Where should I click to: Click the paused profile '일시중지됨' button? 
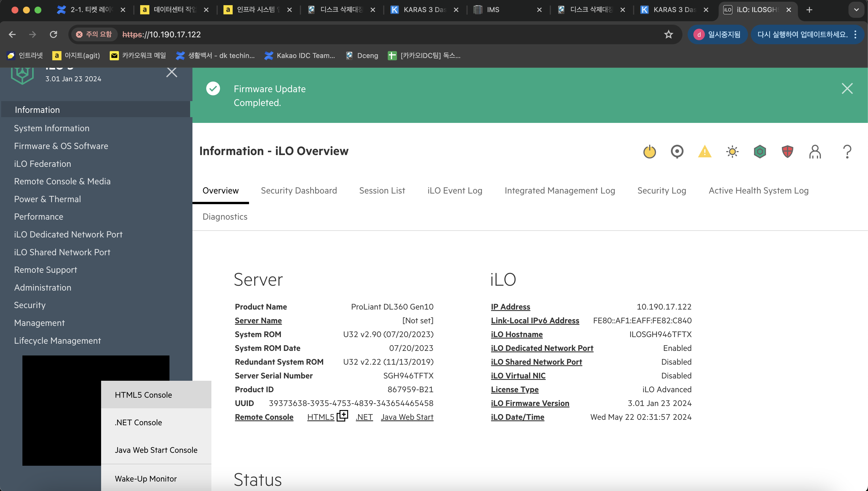tap(717, 34)
